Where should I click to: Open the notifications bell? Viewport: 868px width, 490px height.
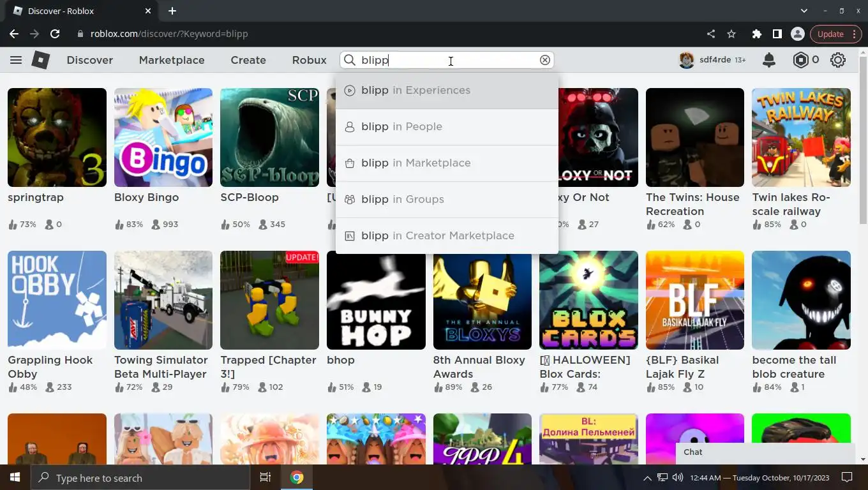[769, 60]
